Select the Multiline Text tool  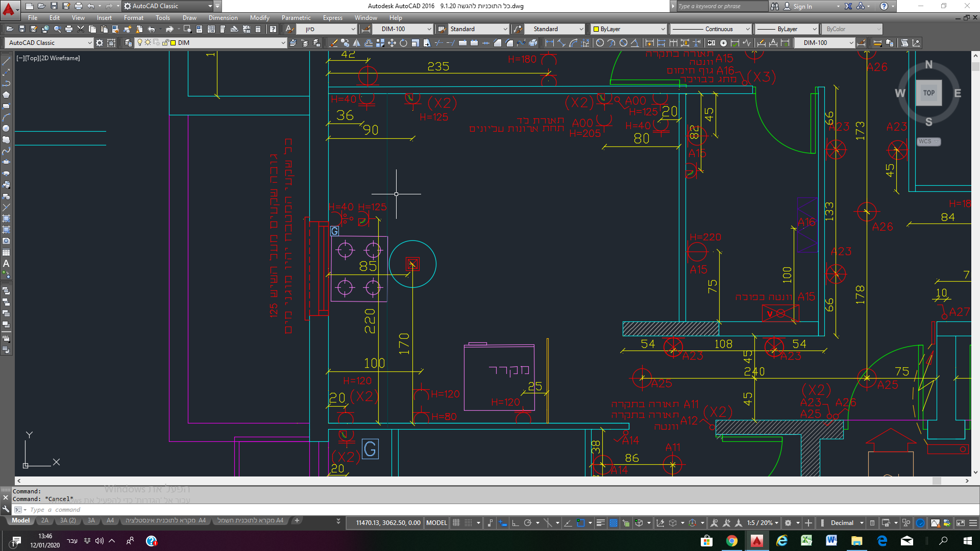(x=6, y=263)
